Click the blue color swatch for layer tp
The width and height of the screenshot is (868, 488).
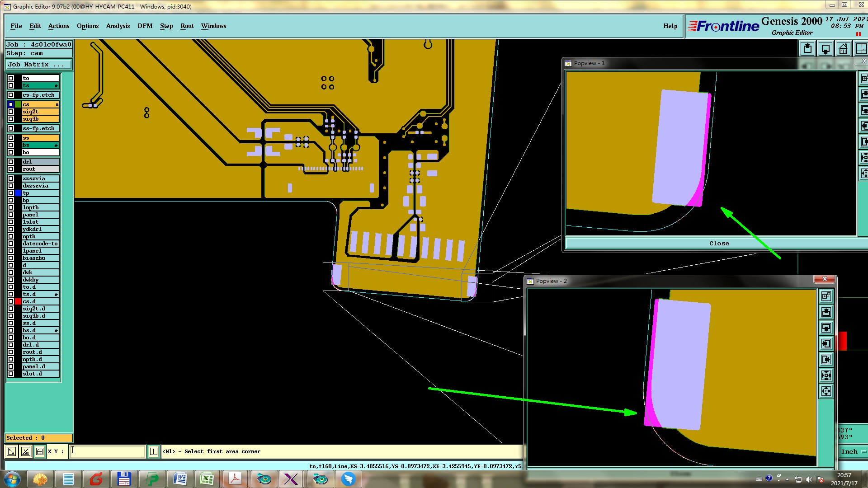[18, 193]
